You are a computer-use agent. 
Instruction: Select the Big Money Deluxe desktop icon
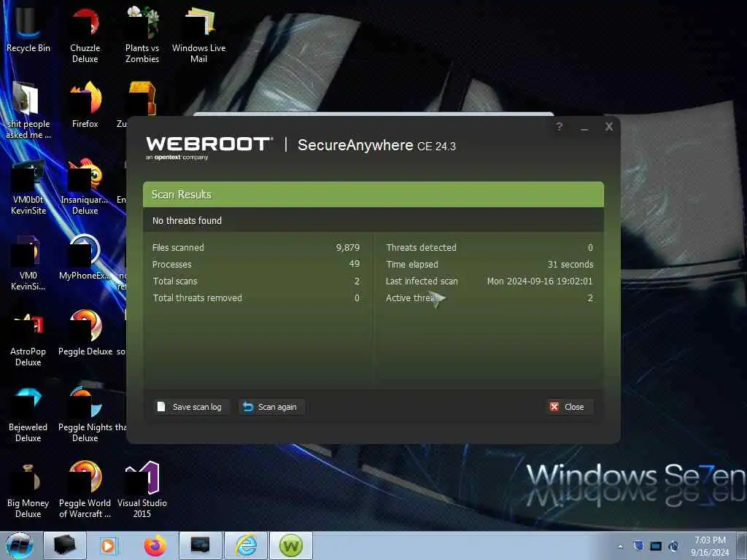[28, 491]
